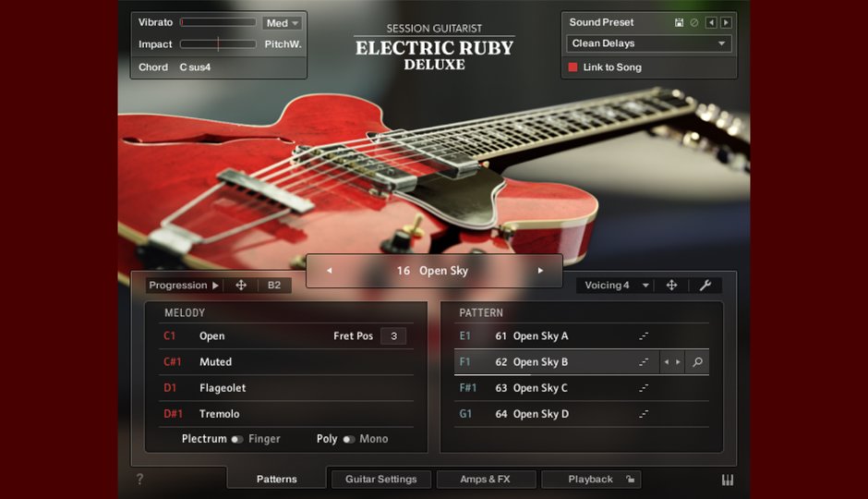The image size is (868, 499).
Task: Adjust the Impact slider
Action: pyautogui.click(x=218, y=43)
